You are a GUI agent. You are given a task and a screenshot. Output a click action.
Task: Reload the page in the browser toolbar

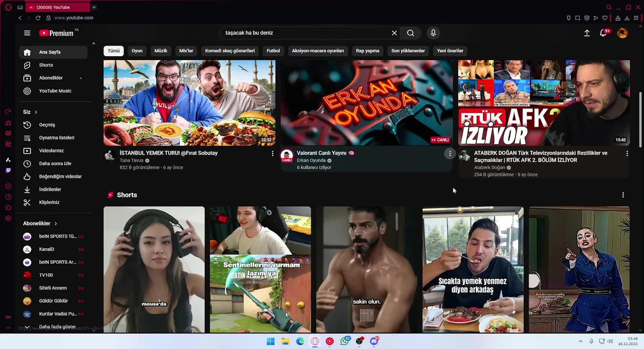[38, 18]
